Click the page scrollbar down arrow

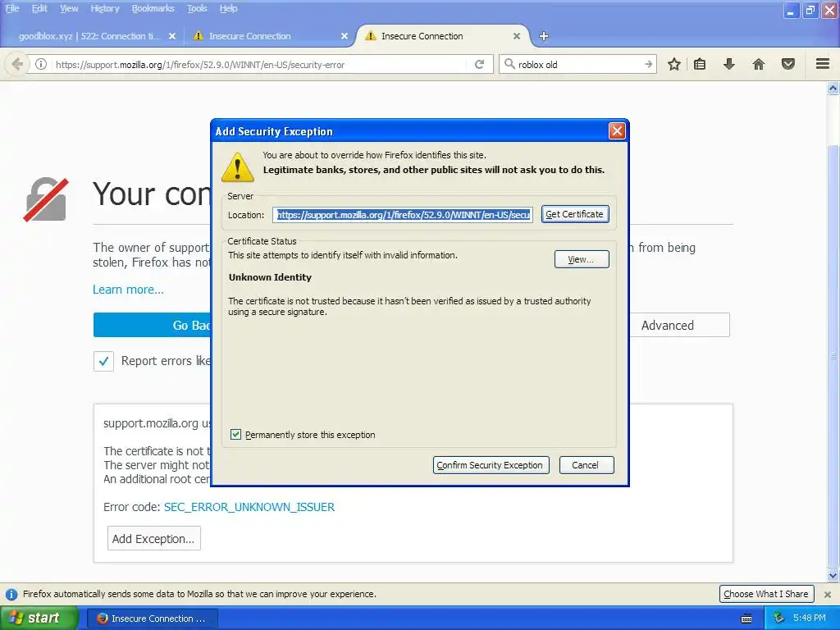833,575
